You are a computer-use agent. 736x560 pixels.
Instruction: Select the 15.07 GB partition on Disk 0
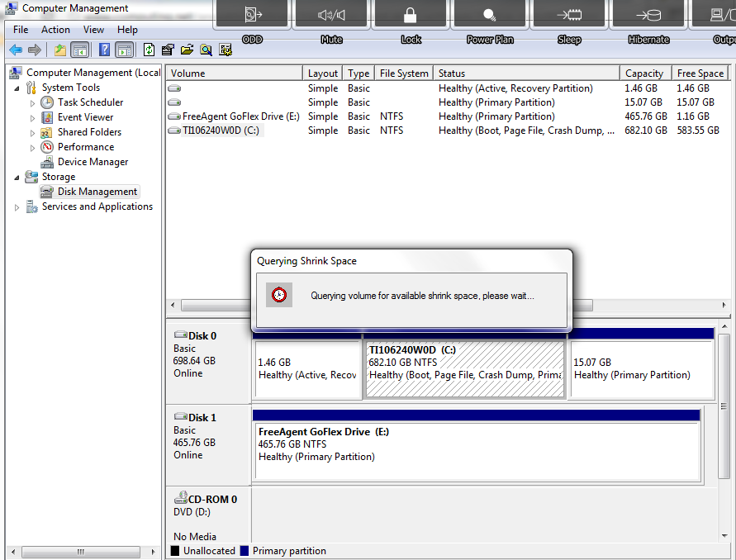[x=642, y=369]
